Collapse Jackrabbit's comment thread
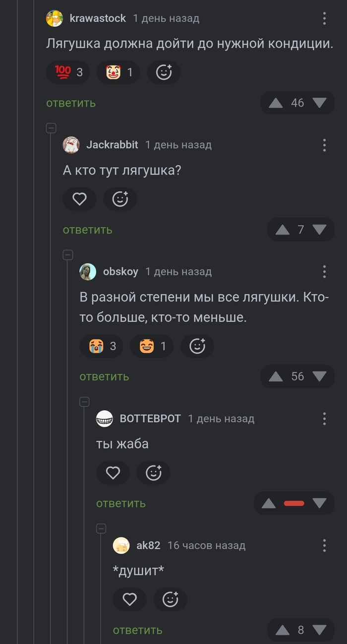This screenshot has height=644, width=347. [x=51, y=128]
